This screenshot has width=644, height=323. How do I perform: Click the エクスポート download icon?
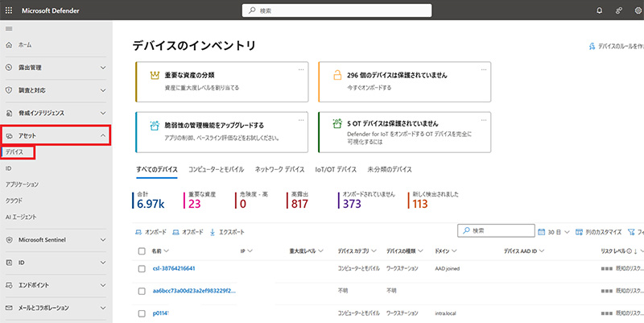point(213,232)
